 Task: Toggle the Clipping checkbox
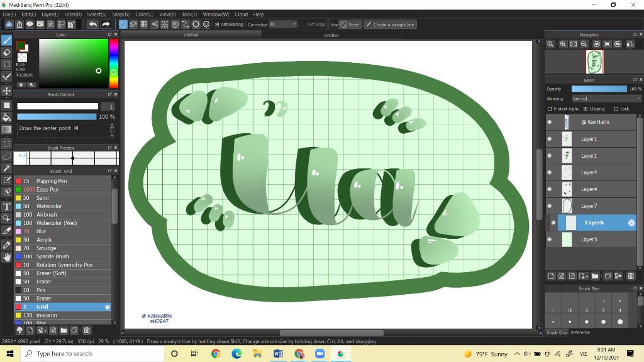(x=586, y=109)
